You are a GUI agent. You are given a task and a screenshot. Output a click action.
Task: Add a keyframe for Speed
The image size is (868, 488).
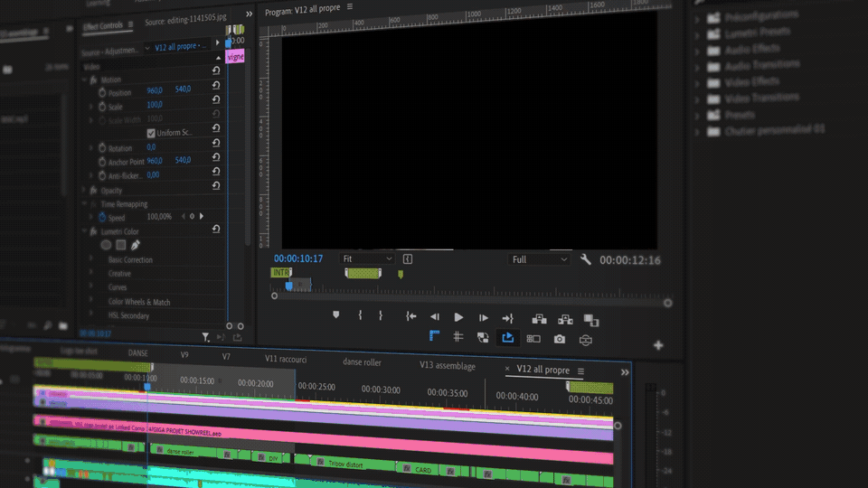192,216
